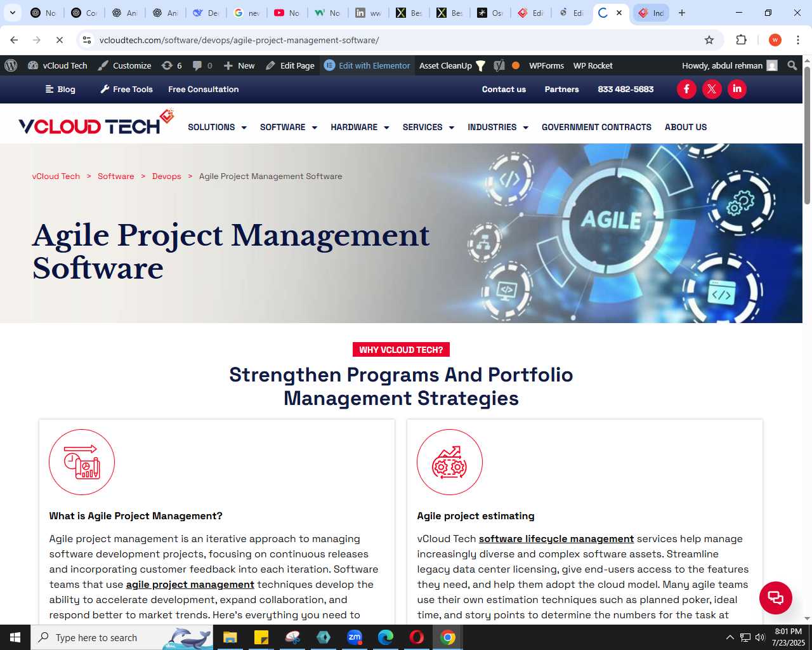The image size is (812, 650).
Task: Go back using the browser back arrow
Action: click(14, 40)
